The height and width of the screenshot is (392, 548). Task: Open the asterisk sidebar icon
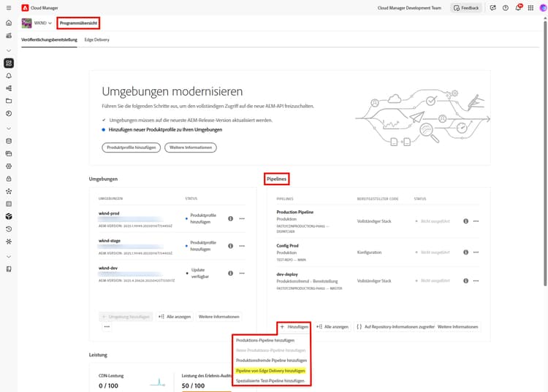(9, 242)
